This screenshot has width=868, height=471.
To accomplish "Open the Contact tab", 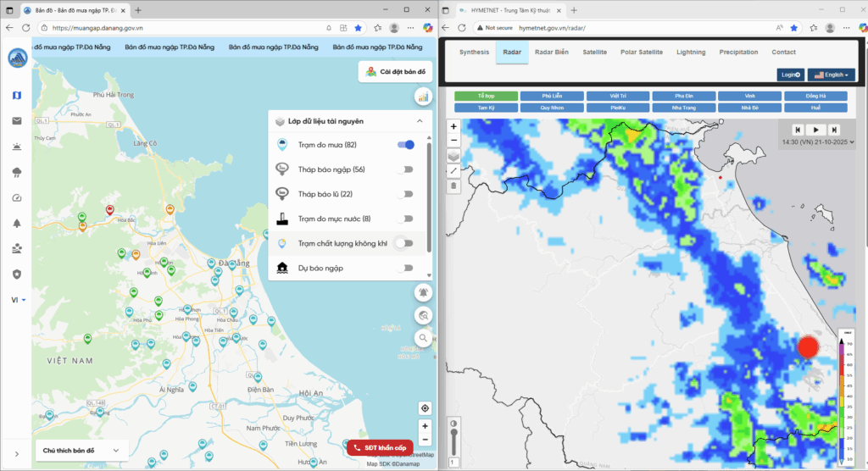I will 783,52.
